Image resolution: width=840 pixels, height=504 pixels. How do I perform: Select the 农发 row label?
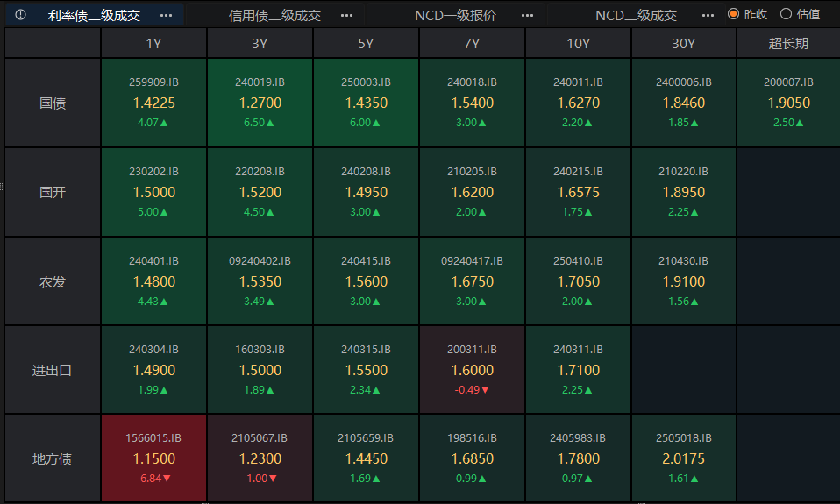tap(53, 281)
